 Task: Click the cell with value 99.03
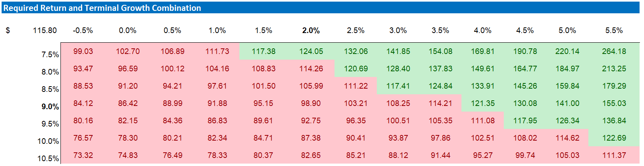tap(83, 52)
